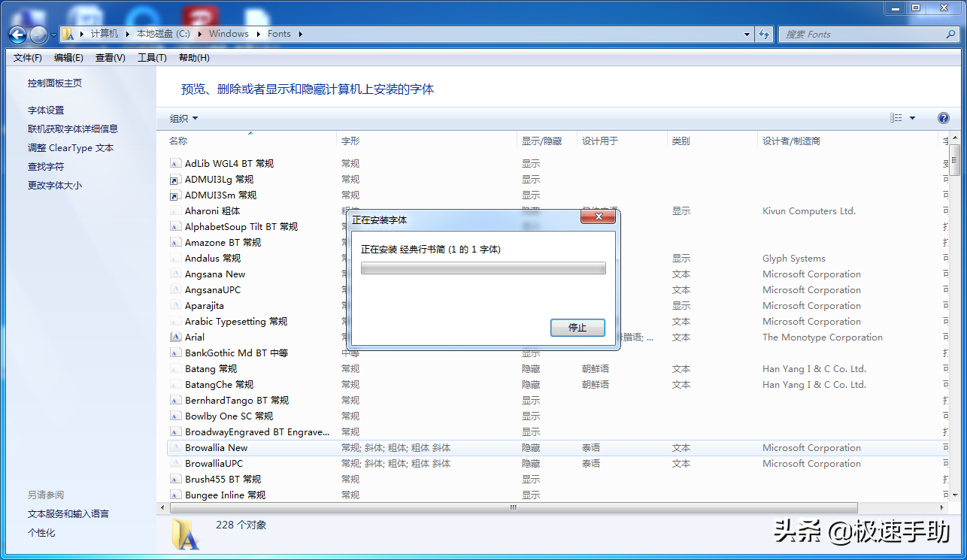Select the Aparajita font icon

point(175,305)
